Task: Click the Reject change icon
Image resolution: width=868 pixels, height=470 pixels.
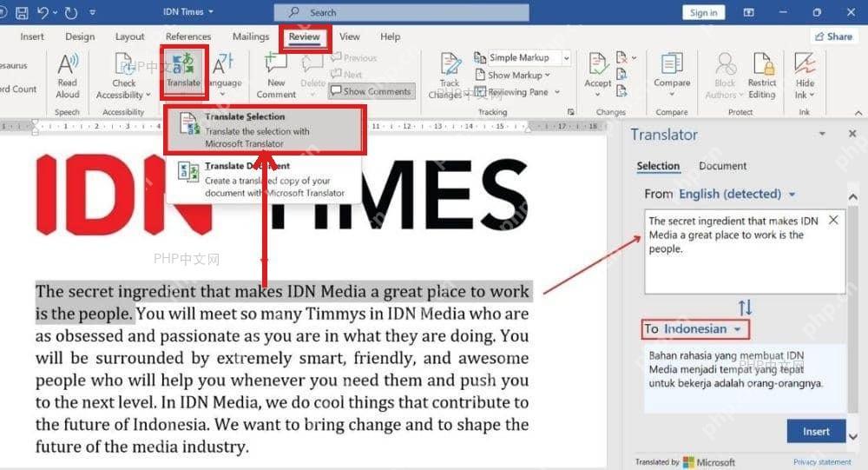Action: click(622, 57)
